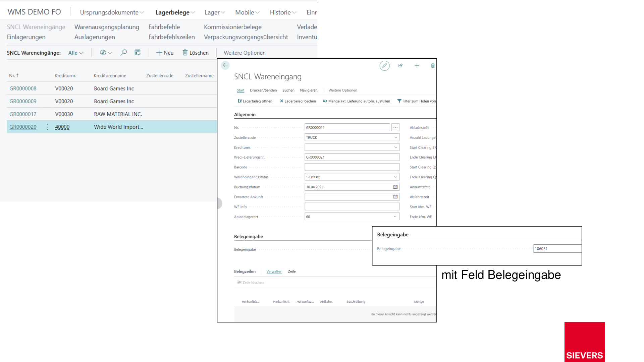Viewport: 644px width, 362px height.
Task: Open Kommissionierbelege navigation link
Action: coord(233,27)
